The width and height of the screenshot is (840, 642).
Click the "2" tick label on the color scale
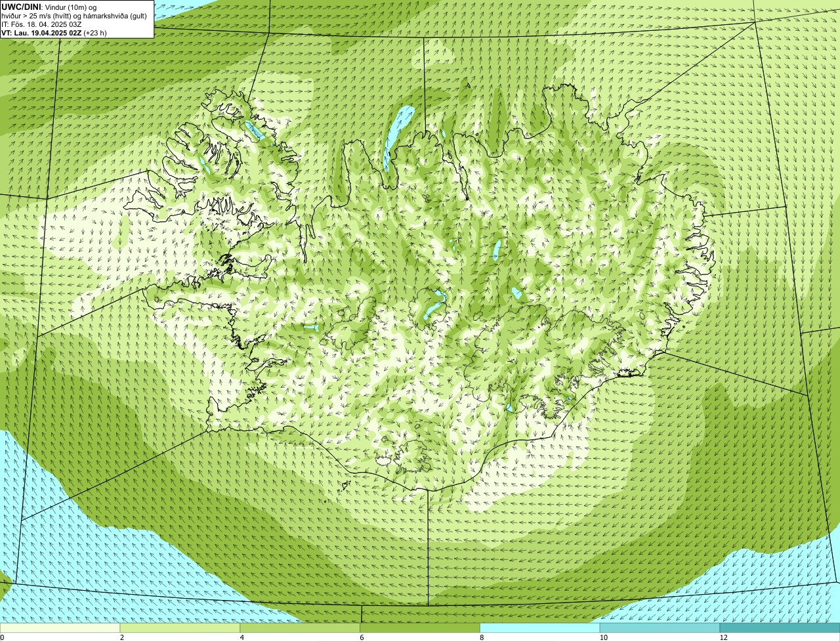pyautogui.click(x=121, y=637)
